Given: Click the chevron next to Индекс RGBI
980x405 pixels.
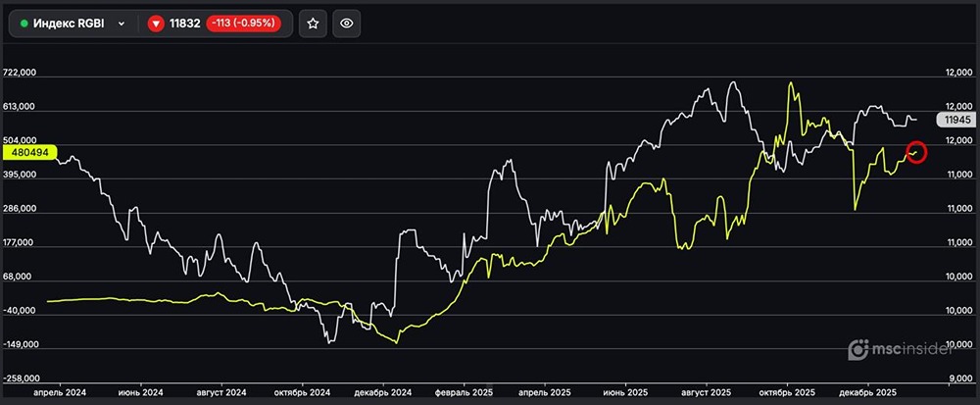Looking at the screenshot, I should [x=121, y=24].
